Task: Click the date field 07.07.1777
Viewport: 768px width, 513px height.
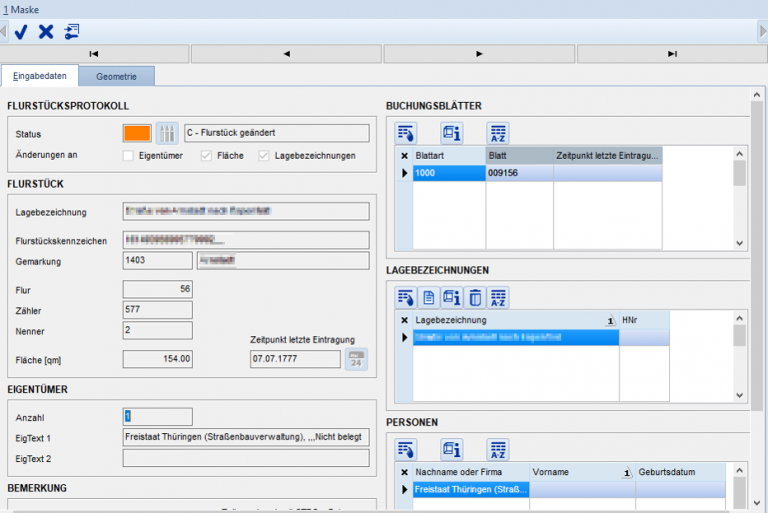Action: 295,359
